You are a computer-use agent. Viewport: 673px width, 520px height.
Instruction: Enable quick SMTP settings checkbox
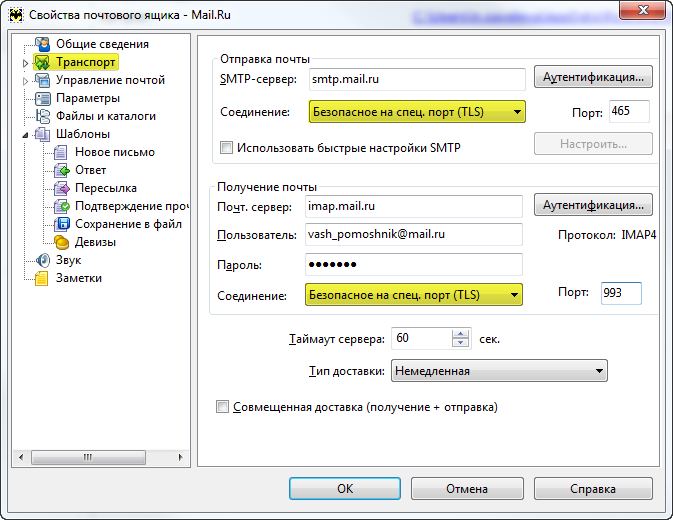[x=226, y=148]
